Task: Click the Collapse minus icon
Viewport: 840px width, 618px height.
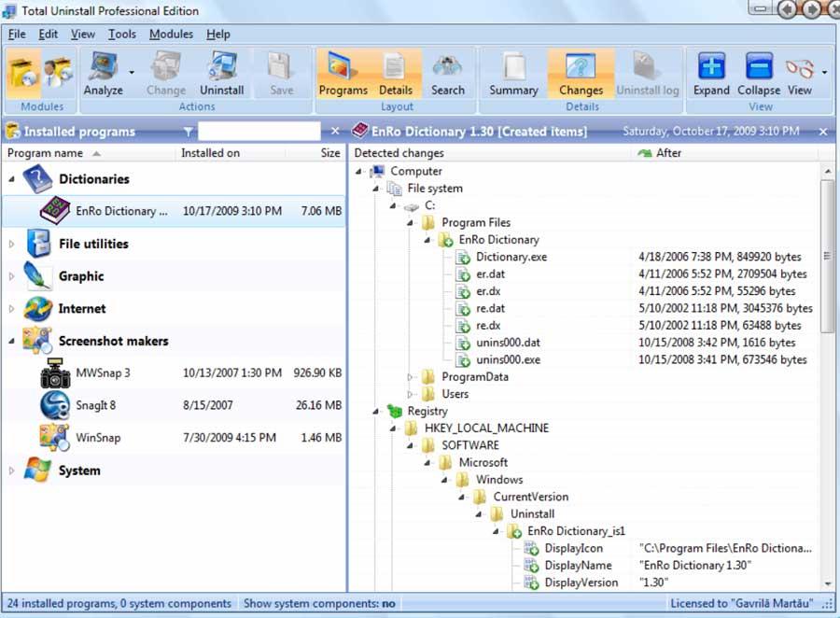Action: [x=759, y=66]
